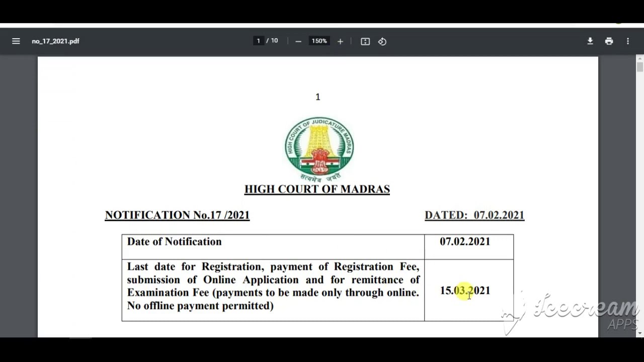Click the 07.02.2021 table cell
644x362 pixels.
tap(469, 247)
